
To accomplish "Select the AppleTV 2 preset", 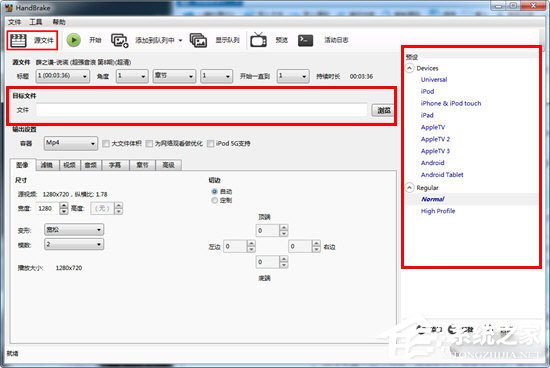I will point(435,139).
